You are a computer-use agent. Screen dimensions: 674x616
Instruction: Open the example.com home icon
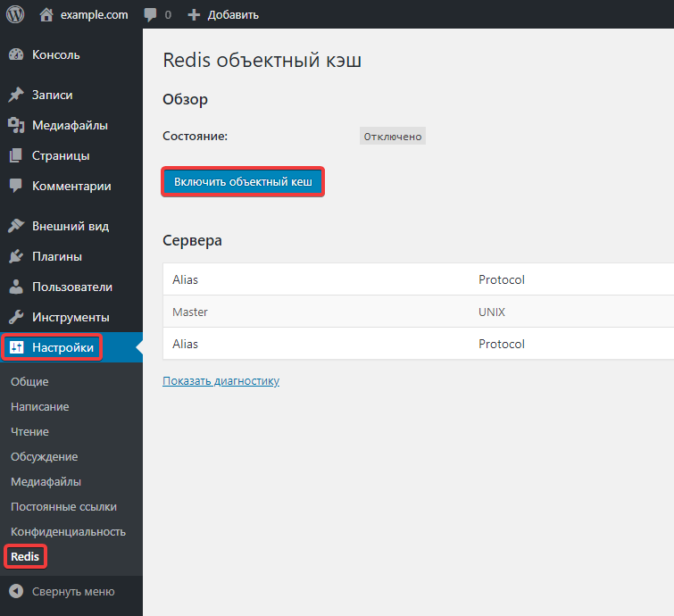click(x=47, y=14)
